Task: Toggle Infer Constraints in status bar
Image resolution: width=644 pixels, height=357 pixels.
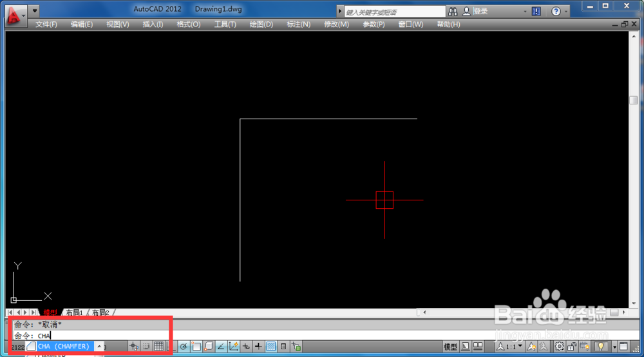Action: point(134,347)
